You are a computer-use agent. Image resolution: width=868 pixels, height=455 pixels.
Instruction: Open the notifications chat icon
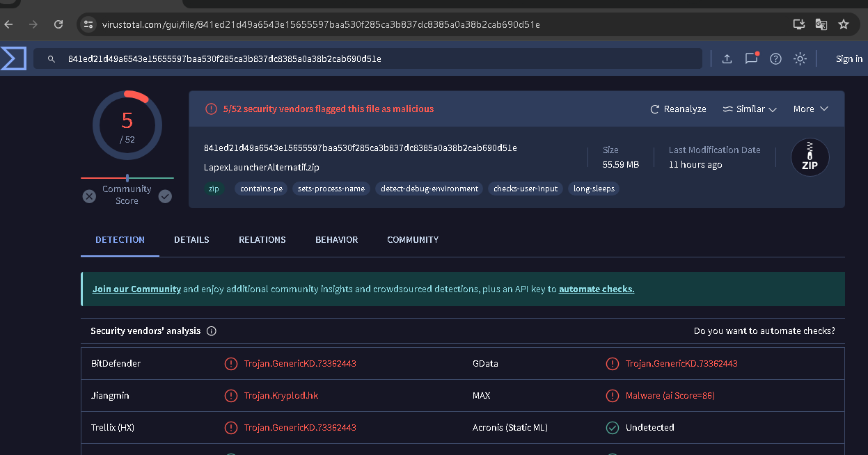pos(751,58)
